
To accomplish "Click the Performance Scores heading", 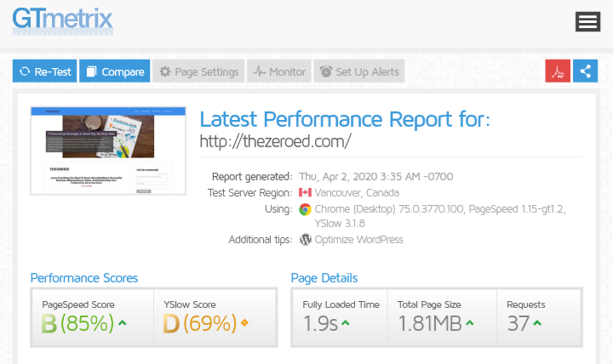I will (x=84, y=278).
